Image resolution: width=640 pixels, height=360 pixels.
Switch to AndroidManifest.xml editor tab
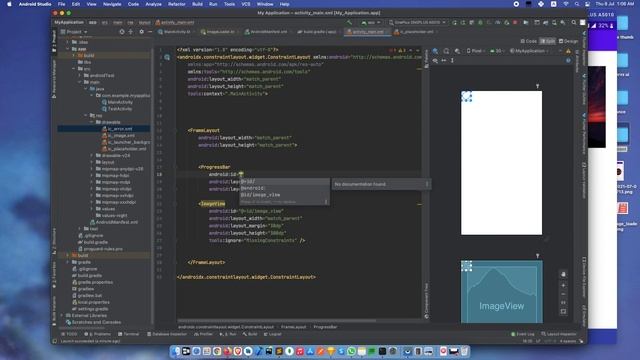point(267,31)
